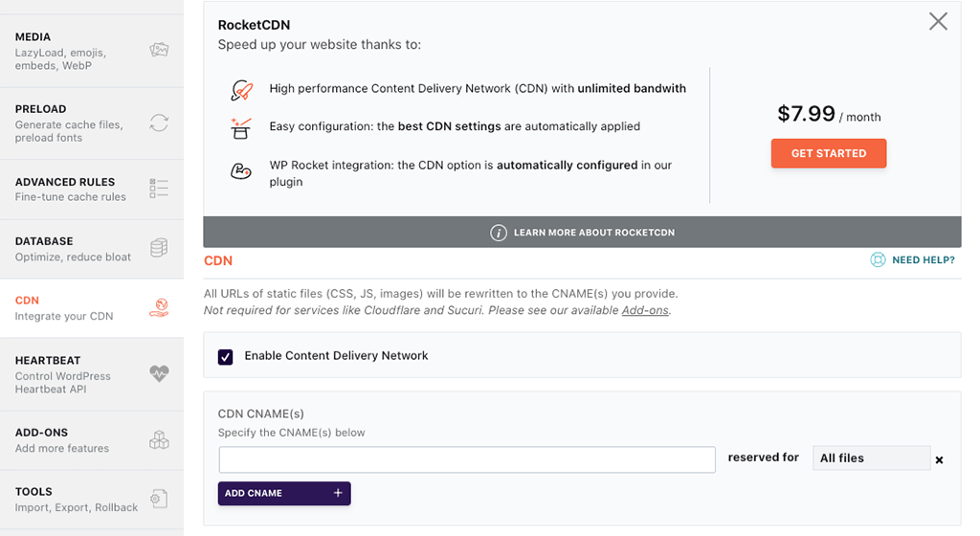
Task: Click the Need Help lifebuoy icon
Action: (x=878, y=259)
